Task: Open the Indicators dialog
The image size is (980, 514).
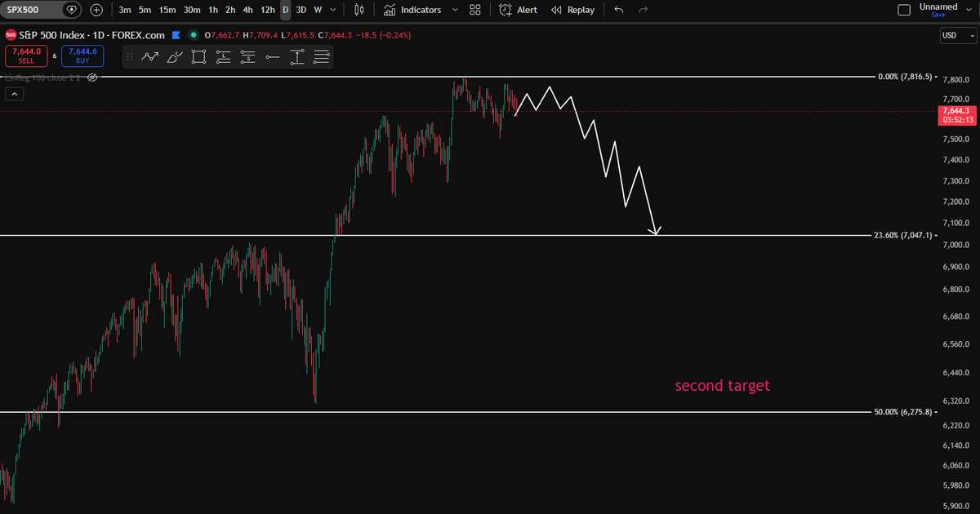Action: (x=412, y=10)
